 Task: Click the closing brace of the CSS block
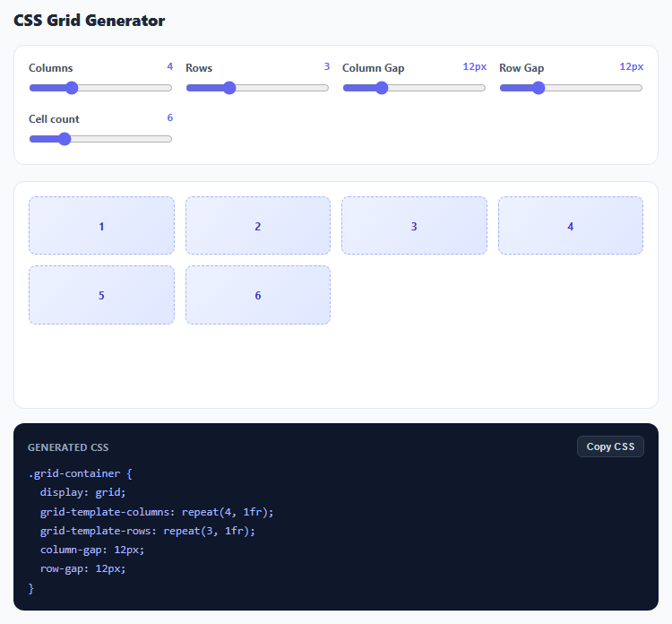[30, 588]
